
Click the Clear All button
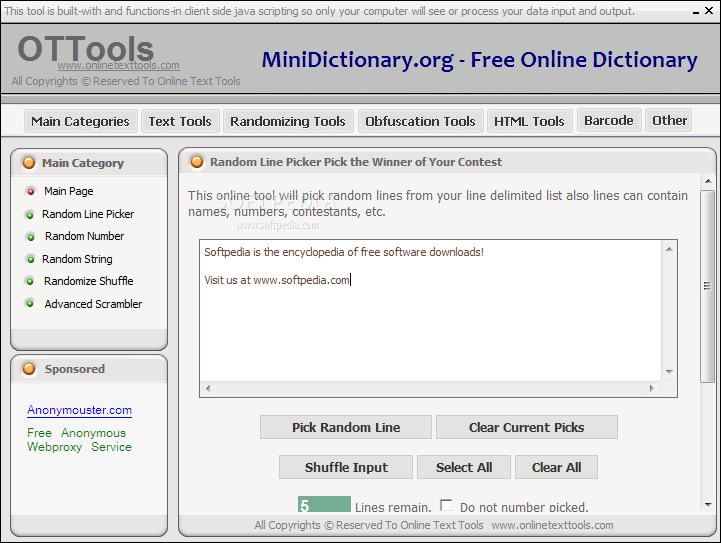click(x=556, y=467)
